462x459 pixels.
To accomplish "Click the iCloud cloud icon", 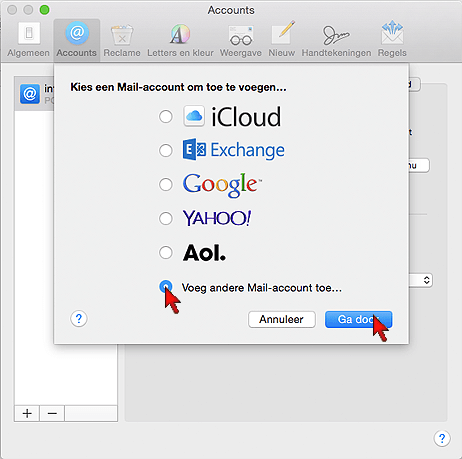I will click(x=194, y=116).
